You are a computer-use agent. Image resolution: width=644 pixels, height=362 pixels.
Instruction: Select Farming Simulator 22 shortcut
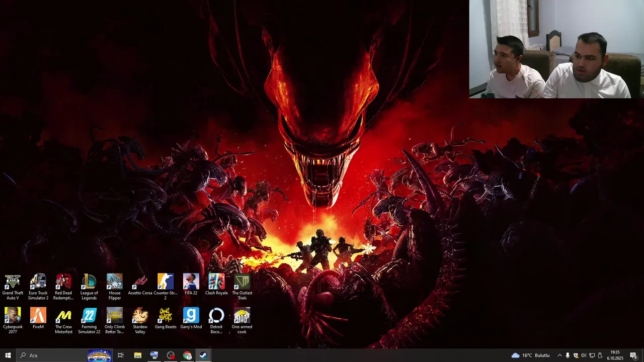tap(89, 321)
